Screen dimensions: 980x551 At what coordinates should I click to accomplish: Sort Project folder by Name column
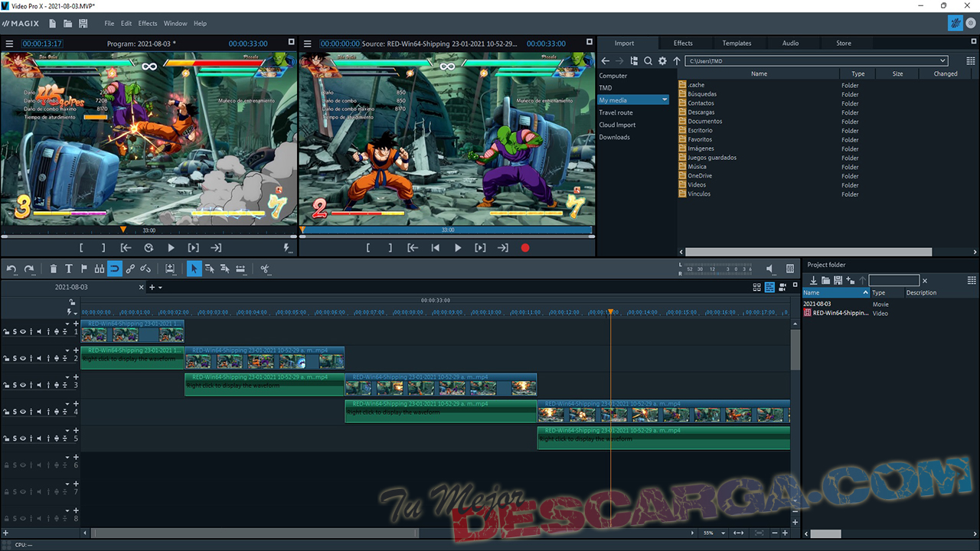click(835, 292)
